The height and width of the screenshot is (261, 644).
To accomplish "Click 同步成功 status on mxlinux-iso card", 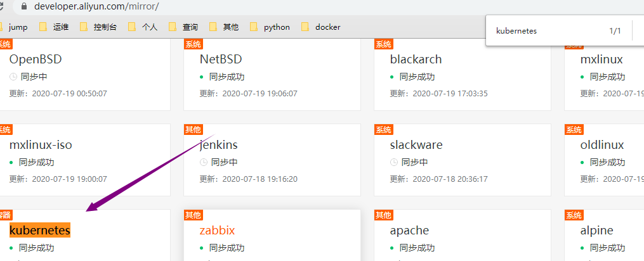I will coord(37,163).
